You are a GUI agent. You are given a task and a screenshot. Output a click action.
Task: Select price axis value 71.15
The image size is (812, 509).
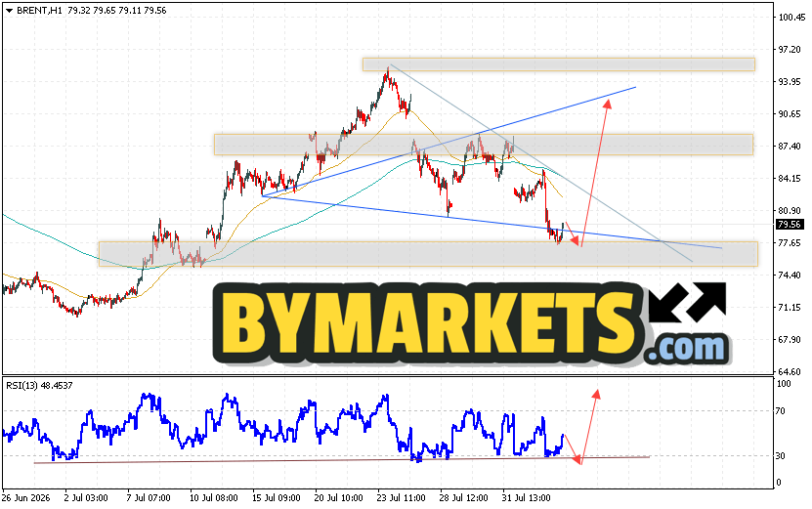point(790,308)
